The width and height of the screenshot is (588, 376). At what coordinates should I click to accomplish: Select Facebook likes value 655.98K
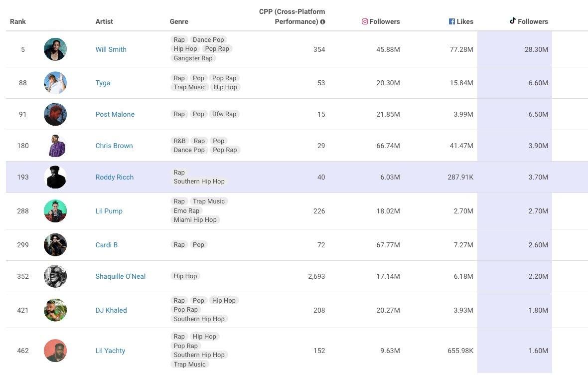(460, 351)
